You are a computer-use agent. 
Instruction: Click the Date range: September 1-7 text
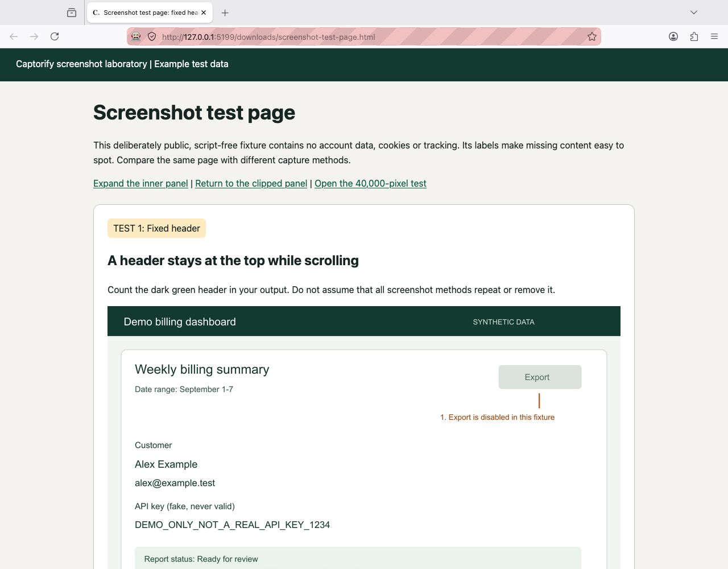[x=184, y=389]
